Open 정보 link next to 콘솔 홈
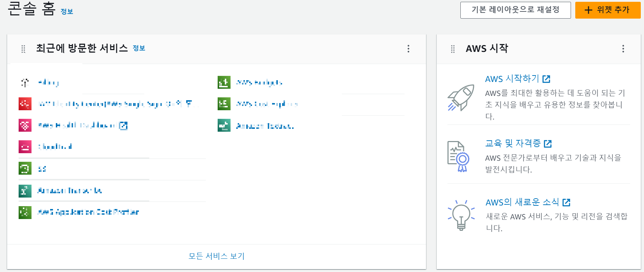The height and width of the screenshot is (272, 644). 67,11
